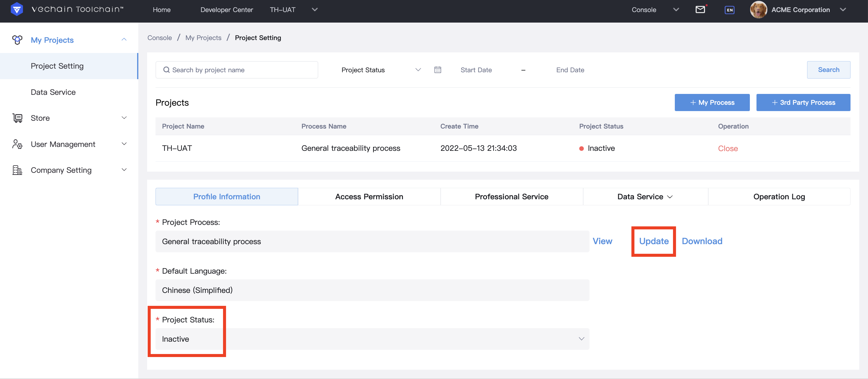868x379 pixels.
Task: Click the Start Date field
Action: click(x=476, y=70)
